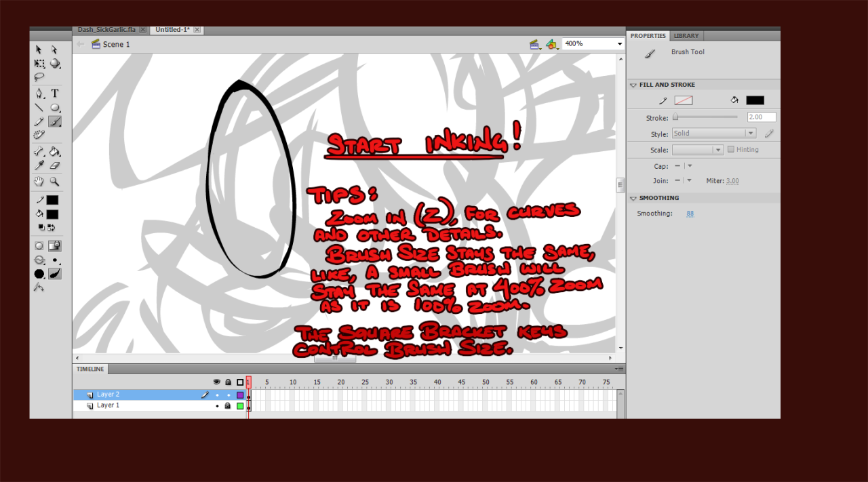
Task: Enable the Hinting checkbox
Action: tap(731, 150)
